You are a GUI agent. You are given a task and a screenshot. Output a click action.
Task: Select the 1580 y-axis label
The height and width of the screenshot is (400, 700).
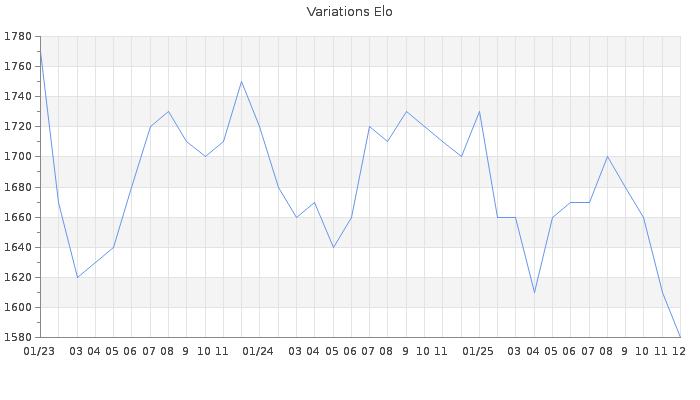(18, 337)
